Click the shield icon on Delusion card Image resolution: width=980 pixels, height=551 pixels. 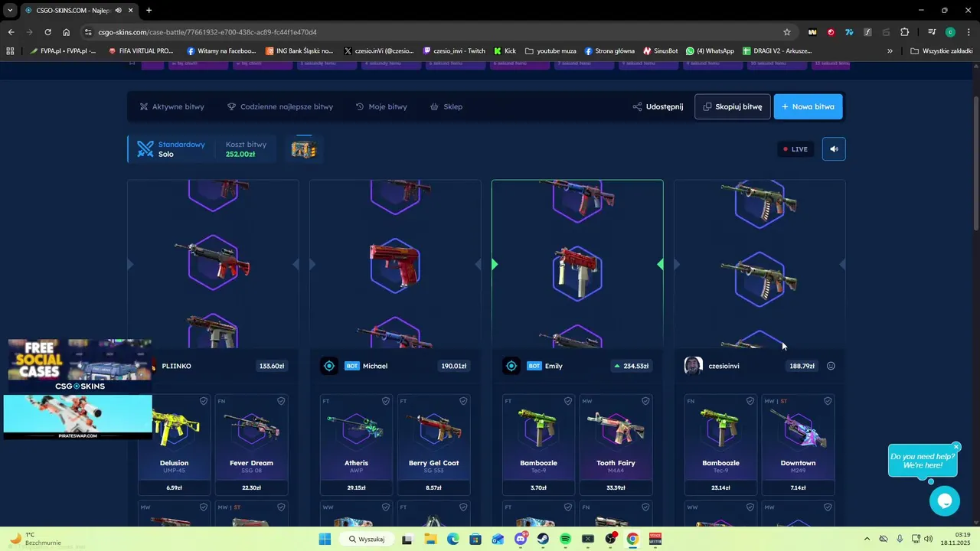[204, 401]
